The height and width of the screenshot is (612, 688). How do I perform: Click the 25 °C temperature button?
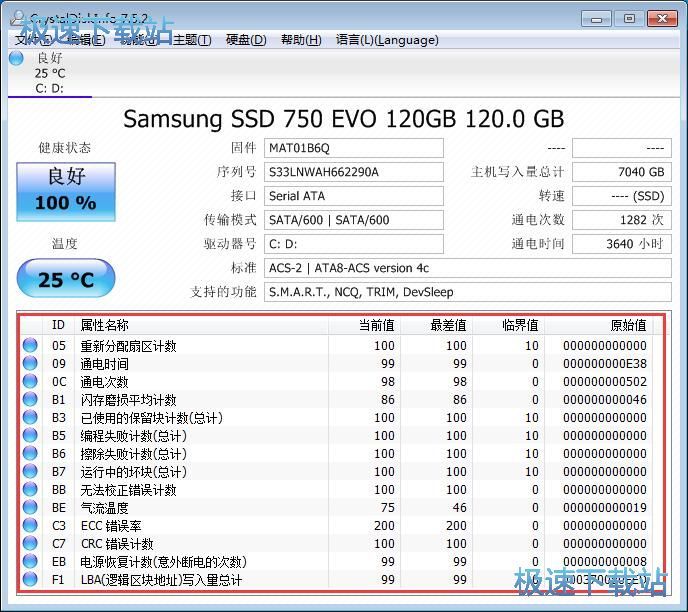coord(66,280)
